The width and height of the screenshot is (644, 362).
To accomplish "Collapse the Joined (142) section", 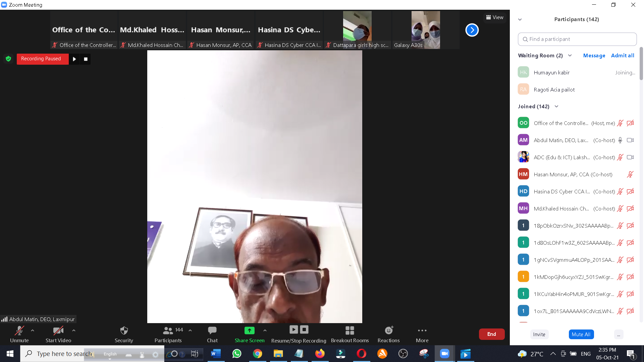I will [556, 107].
